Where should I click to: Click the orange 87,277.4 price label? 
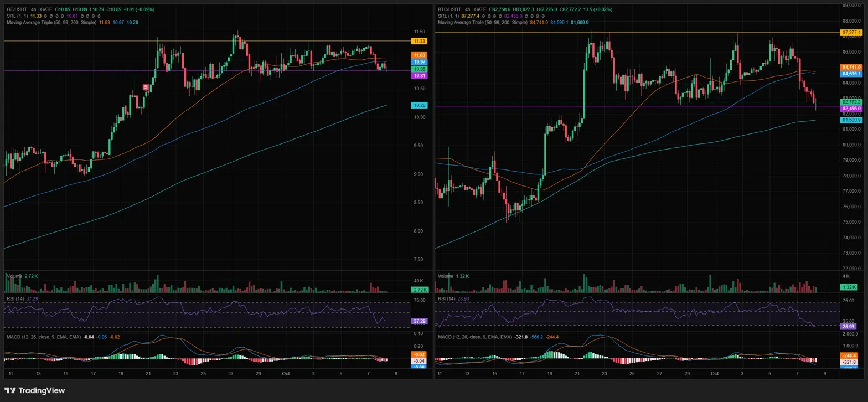click(x=851, y=33)
